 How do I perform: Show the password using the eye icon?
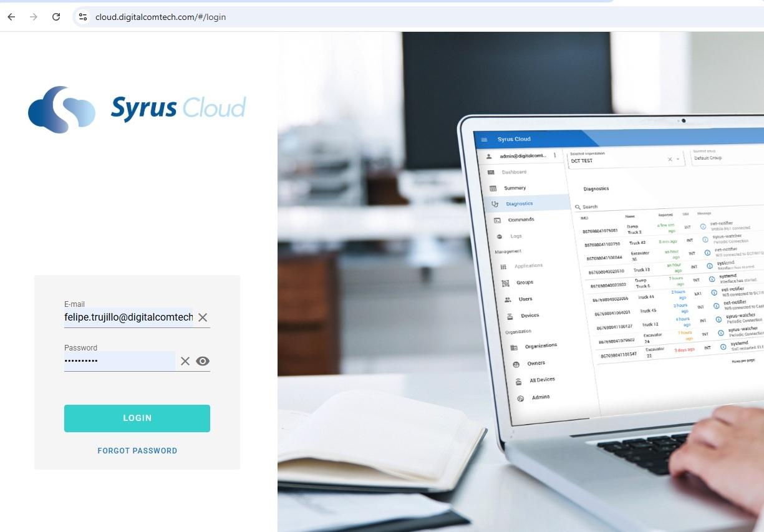pyautogui.click(x=203, y=361)
